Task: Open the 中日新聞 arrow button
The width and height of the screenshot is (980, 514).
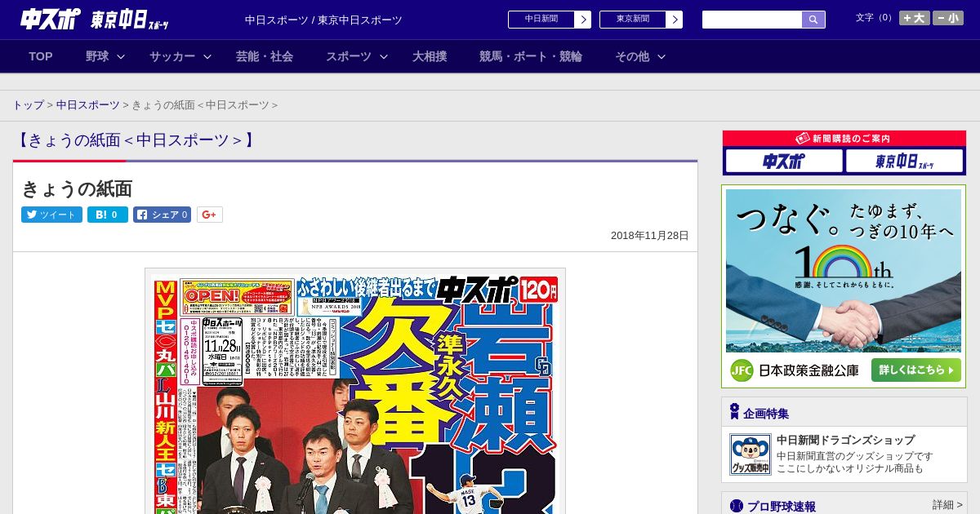Action: point(582,20)
